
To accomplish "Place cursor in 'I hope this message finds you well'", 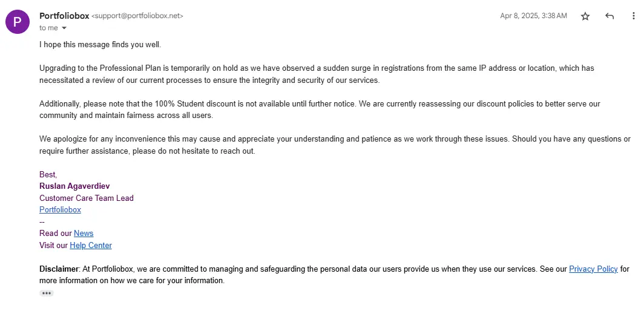I will point(100,44).
